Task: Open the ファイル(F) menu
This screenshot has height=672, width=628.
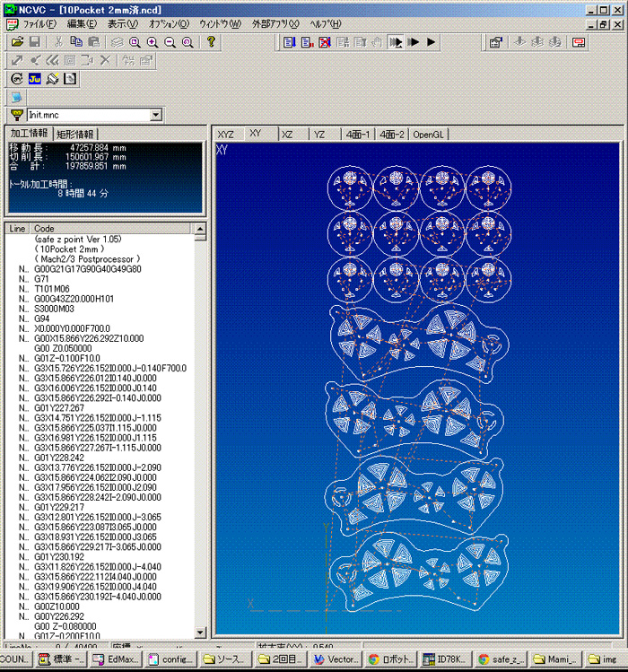Action: 39,23
